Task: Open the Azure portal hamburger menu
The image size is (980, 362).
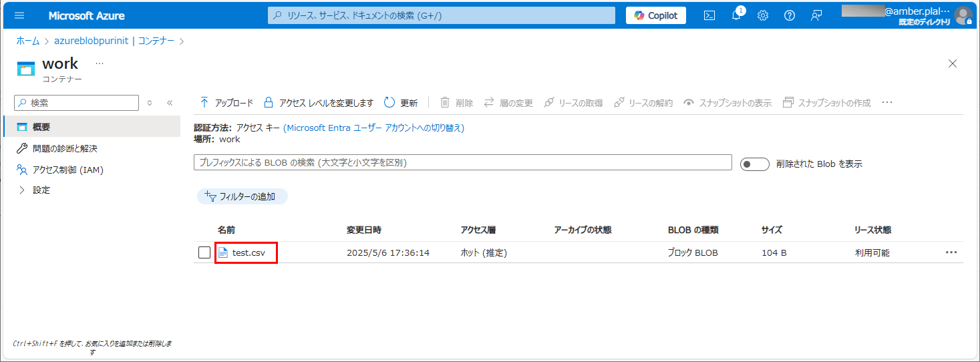Action: click(x=19, y=15)
